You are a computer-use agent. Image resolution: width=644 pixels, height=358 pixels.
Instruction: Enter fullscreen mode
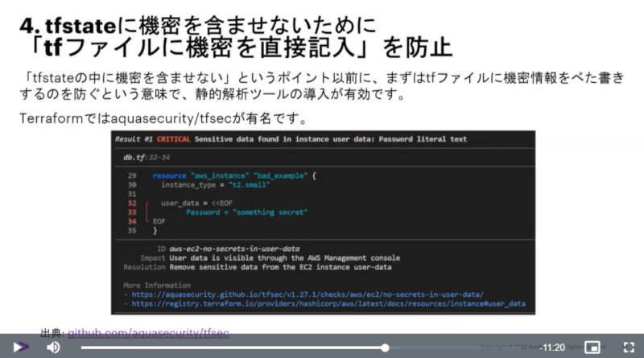coord(629,348)
